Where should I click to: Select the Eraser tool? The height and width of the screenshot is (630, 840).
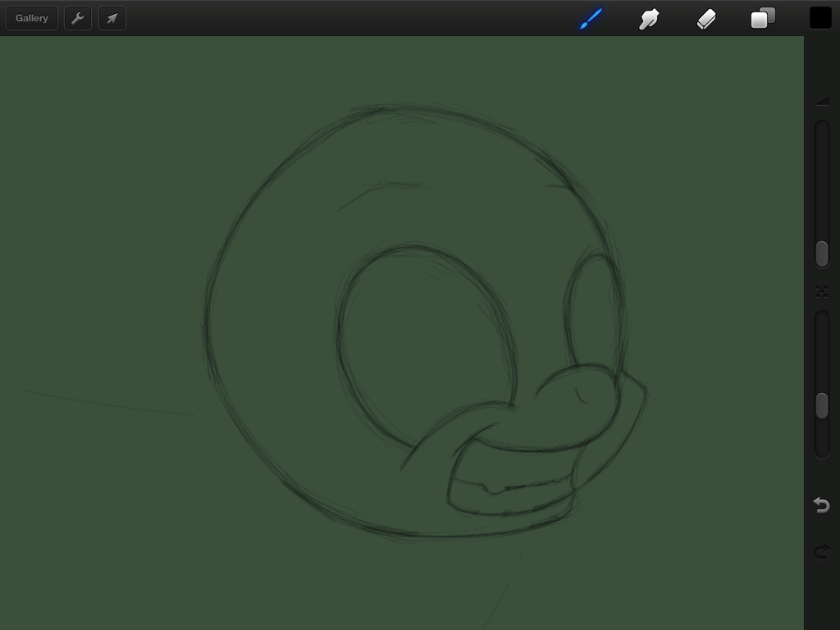click(x=706, y=18)
